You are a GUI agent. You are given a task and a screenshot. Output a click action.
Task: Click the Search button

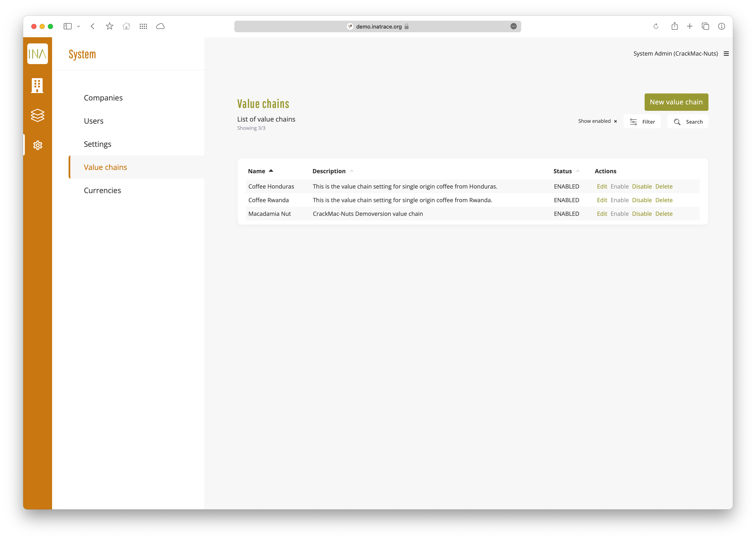(688, 122)
